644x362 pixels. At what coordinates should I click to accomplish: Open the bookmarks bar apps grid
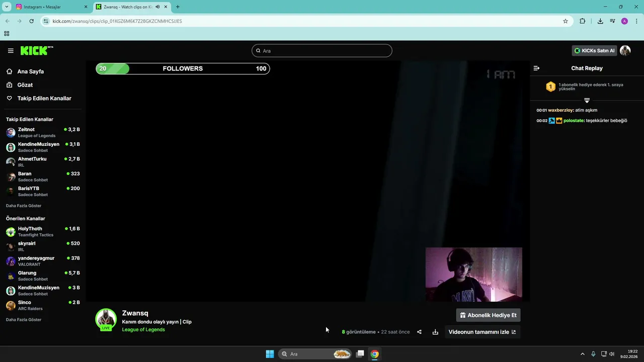[x=7, y=34]
